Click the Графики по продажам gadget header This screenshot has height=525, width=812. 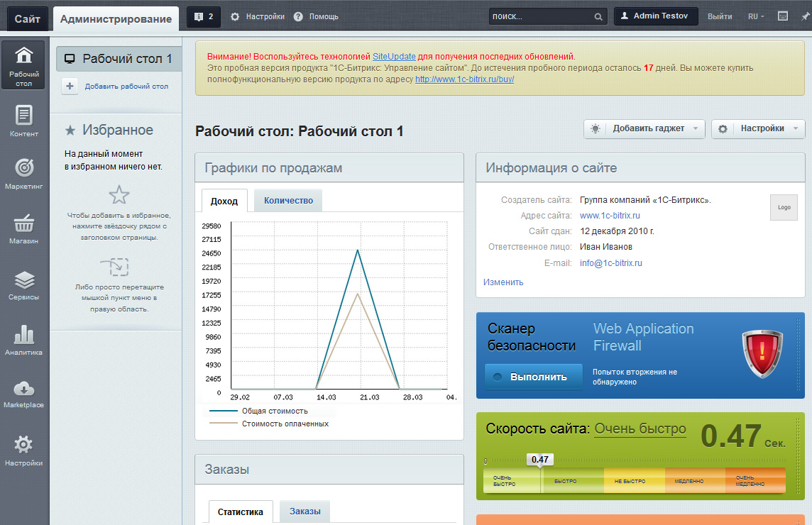(x=329, y=167)
